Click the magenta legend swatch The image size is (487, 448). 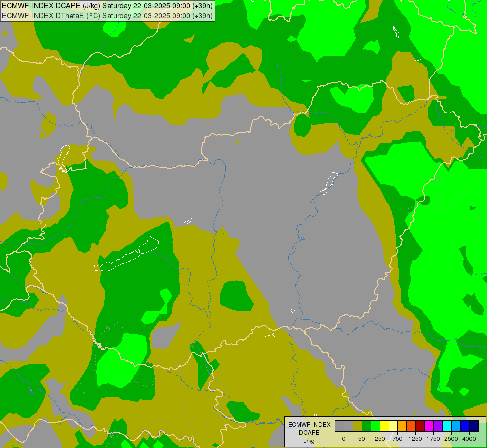pos(429,426)
